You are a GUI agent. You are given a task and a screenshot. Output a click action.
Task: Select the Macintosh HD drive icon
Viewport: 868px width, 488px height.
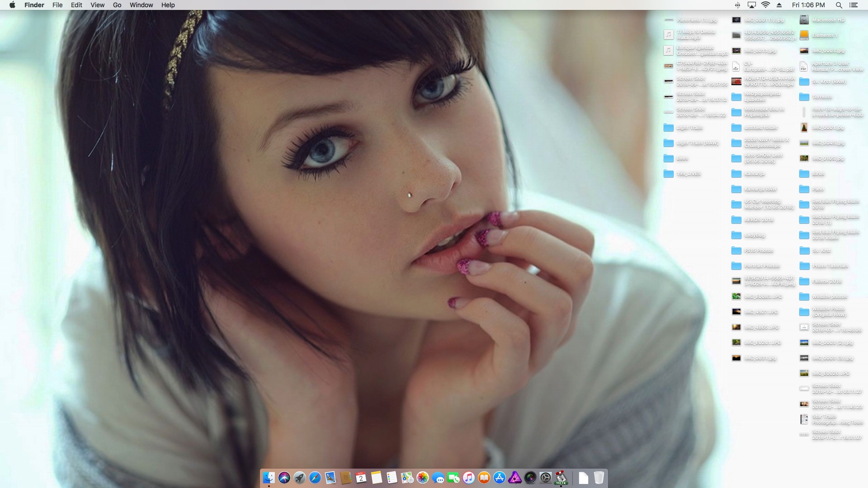[x=804, y=20]
